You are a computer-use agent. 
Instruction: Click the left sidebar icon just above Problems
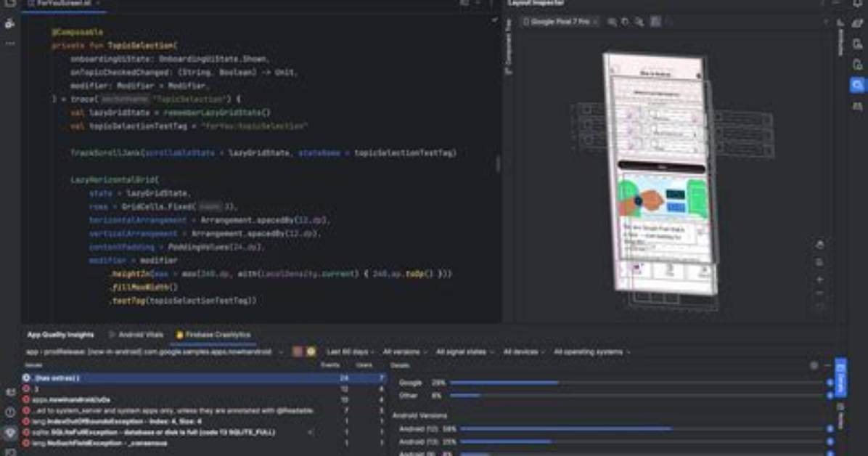10,392
